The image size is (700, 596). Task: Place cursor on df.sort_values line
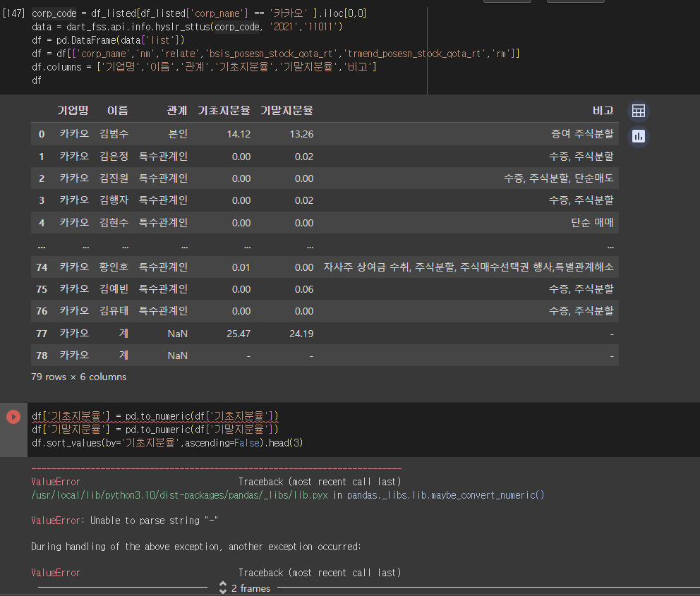(167, 443)
